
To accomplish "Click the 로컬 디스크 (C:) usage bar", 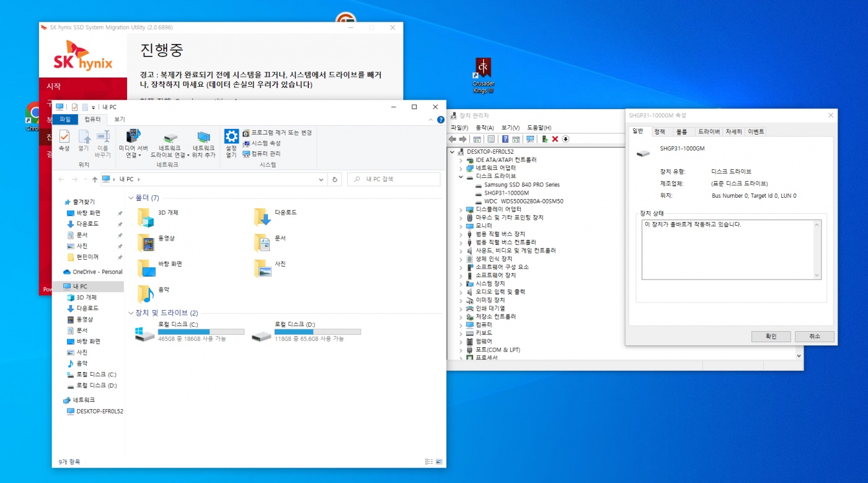I will (201, 332).
